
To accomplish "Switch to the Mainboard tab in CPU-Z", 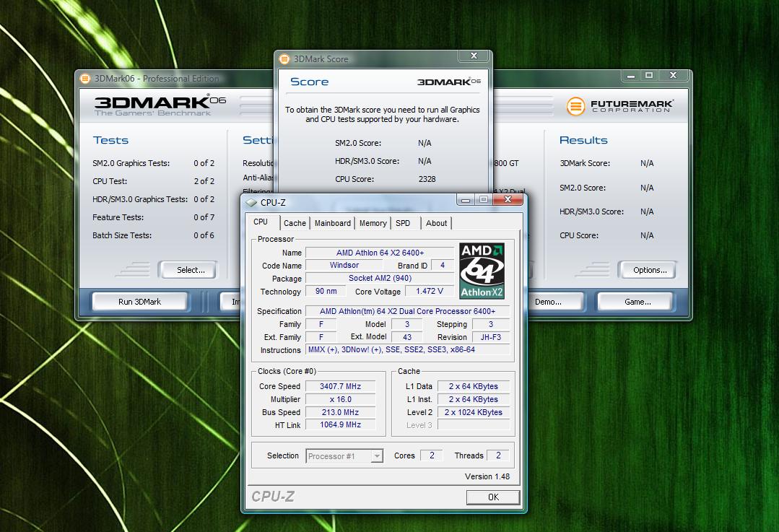I will [x=332, y=223].
